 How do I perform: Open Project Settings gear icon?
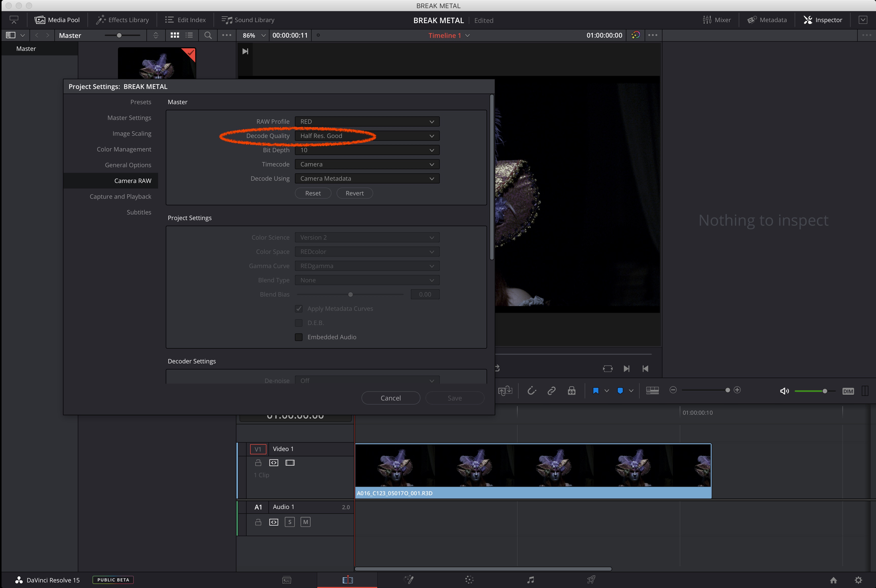858,580
